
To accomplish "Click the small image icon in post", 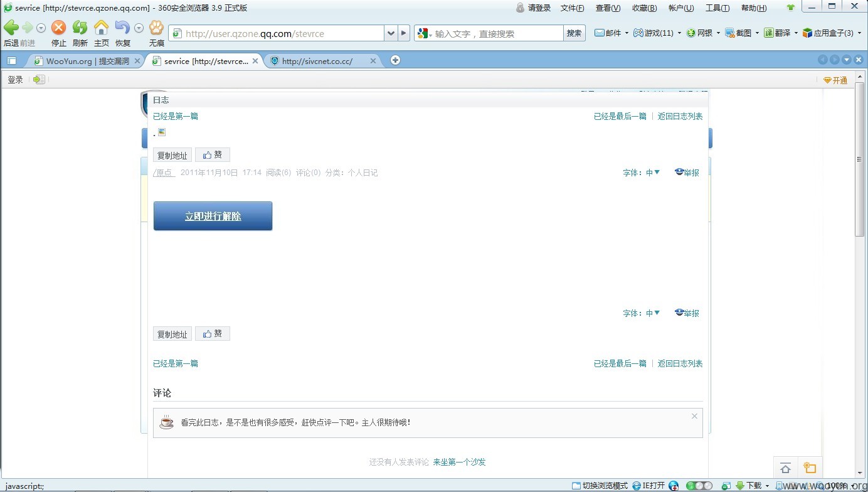I will (162, 132).
